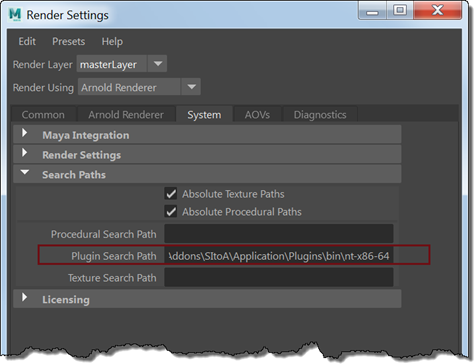Open the Presets menu

pos(68,41)
